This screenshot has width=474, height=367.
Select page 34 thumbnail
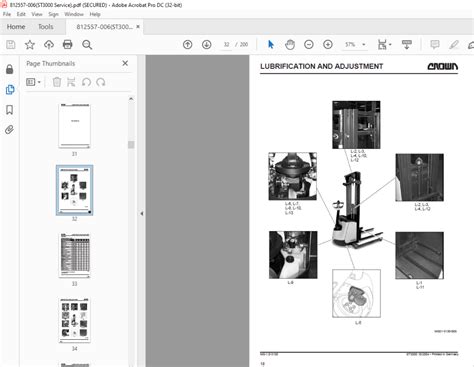pyautogui.click(x=74, y=320)
